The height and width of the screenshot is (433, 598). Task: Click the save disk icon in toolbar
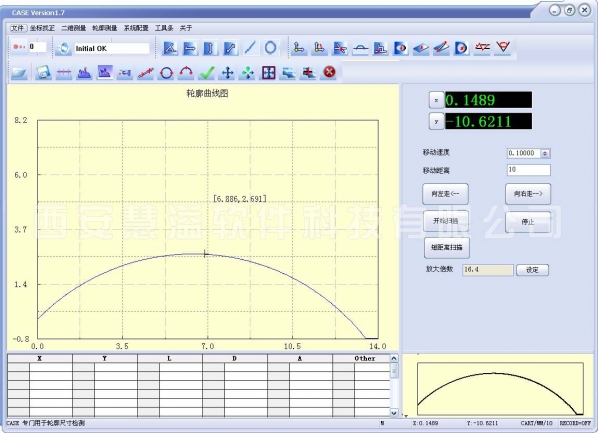43,72
